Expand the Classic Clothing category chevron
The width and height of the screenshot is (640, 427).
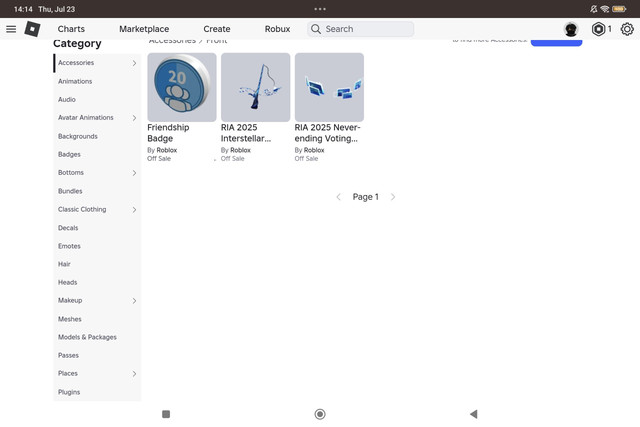pyautogui.click(x=134, y=209)
